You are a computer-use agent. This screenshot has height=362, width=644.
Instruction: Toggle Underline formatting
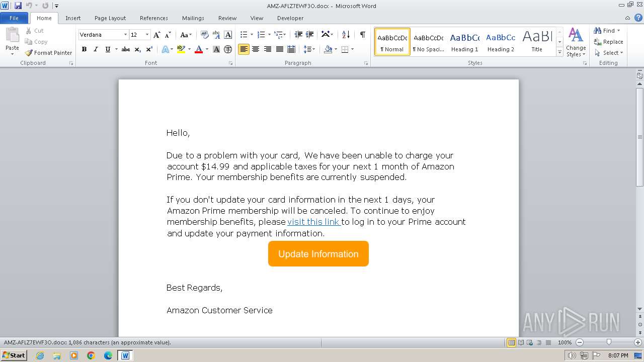point(107,49)
